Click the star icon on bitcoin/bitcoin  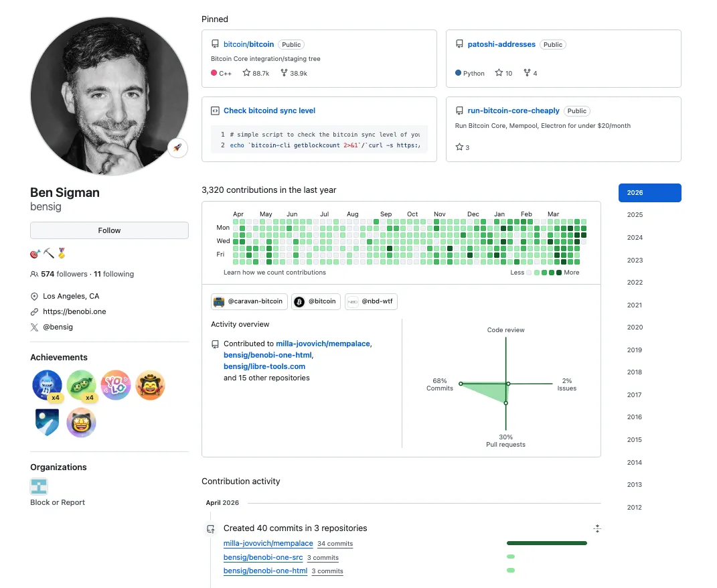[x=246, y=73]
